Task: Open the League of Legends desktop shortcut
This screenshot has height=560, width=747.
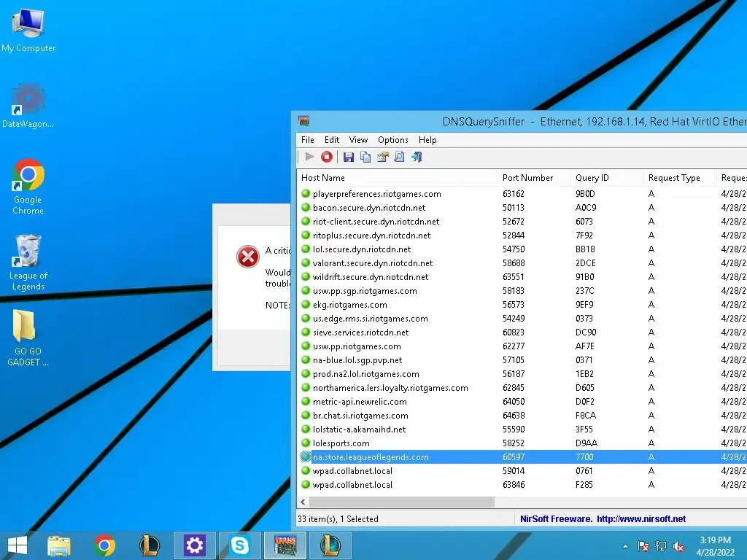Action: point(28,262)
